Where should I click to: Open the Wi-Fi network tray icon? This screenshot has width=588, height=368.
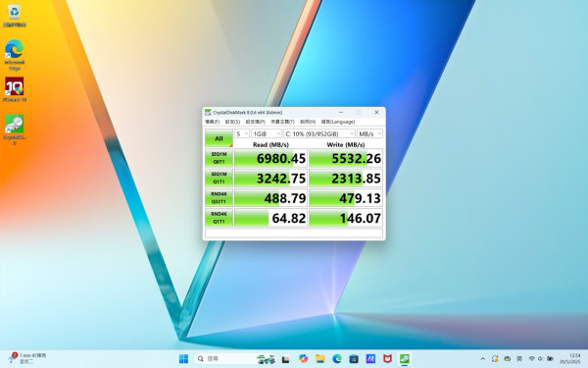(x=532, y=359)
